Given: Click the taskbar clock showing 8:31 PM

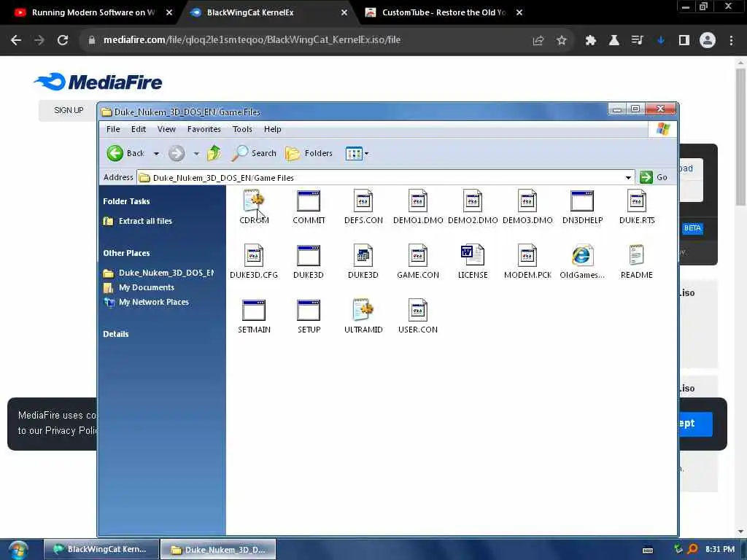Looking at the screenshot, I should click(x=720, y=549).
